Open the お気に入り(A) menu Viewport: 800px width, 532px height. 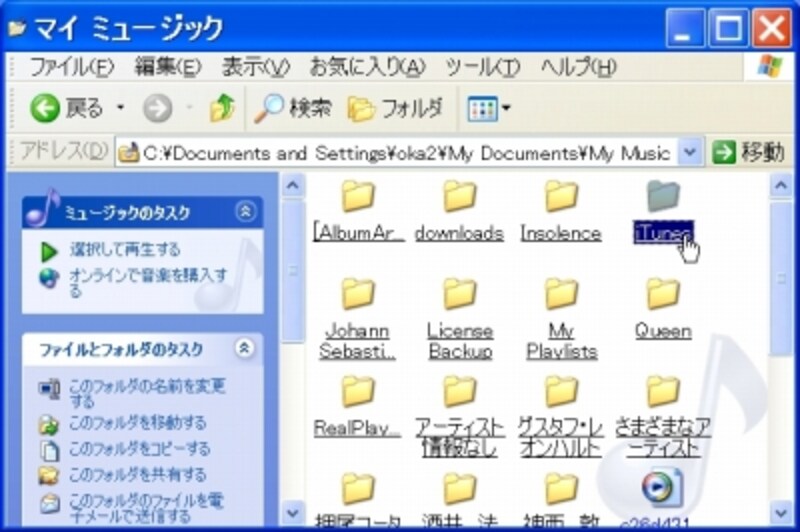click(x=367, y=67)
